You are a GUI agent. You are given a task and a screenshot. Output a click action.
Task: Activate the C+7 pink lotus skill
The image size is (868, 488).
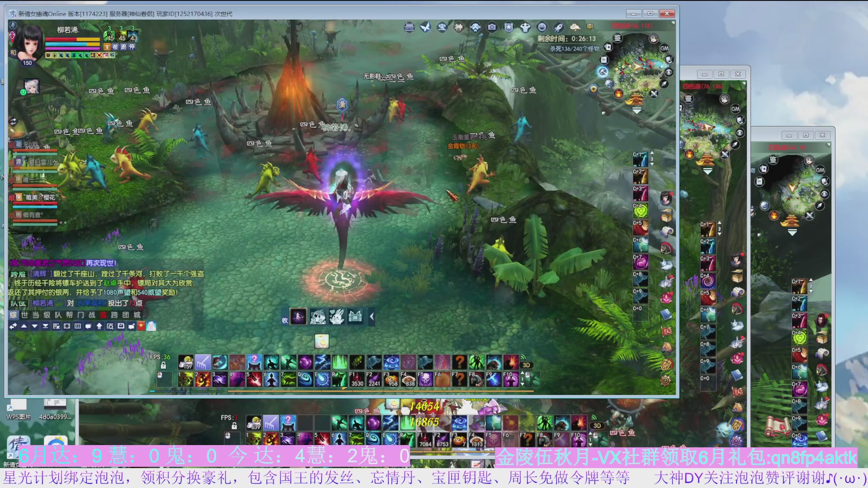pyautogui.click(x=640, y=263)
